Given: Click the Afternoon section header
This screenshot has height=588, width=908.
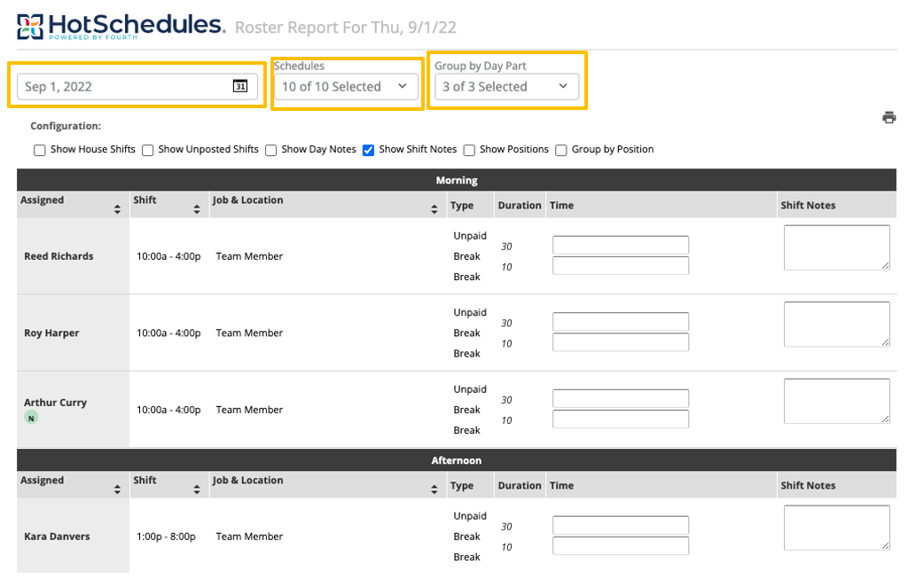Looking at the screenshot, I should (x=457, y=460).
